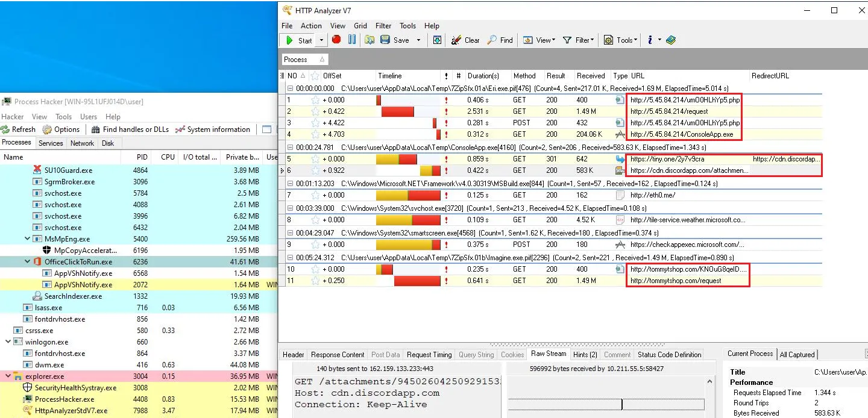Open the Save dropdown arrow
The image size is (868, 418).
pyautogui.click(x=419, y=40)
